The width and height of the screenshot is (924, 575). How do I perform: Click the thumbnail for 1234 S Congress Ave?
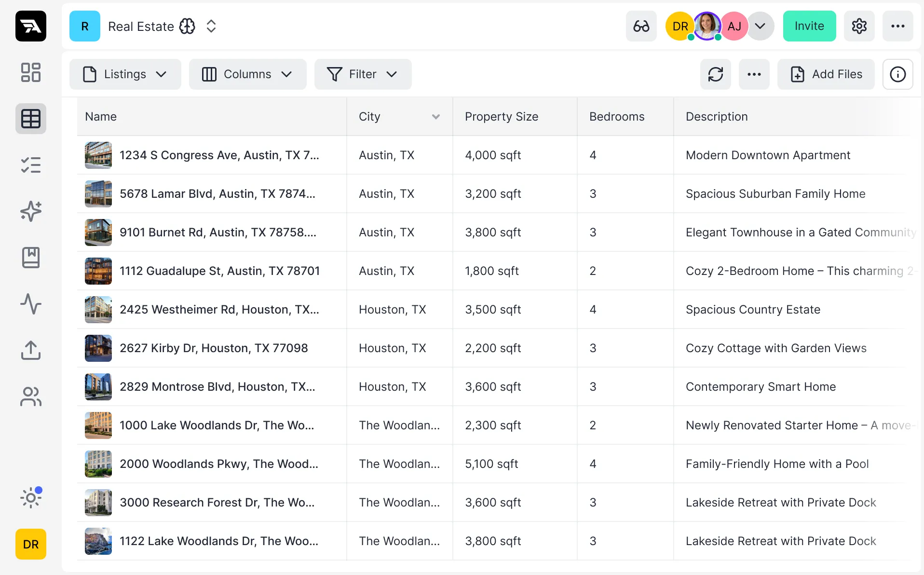98,155
